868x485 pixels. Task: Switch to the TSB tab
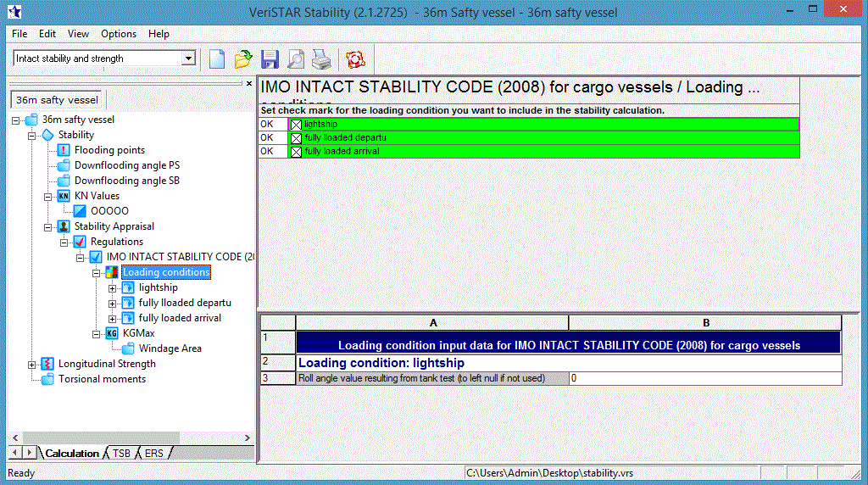(x=122, y=454)
